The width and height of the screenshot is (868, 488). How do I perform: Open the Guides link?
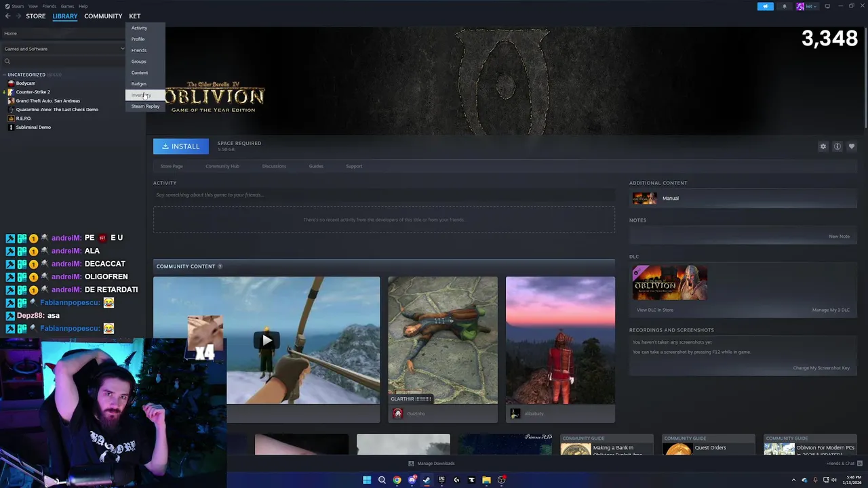pos(316,166)
